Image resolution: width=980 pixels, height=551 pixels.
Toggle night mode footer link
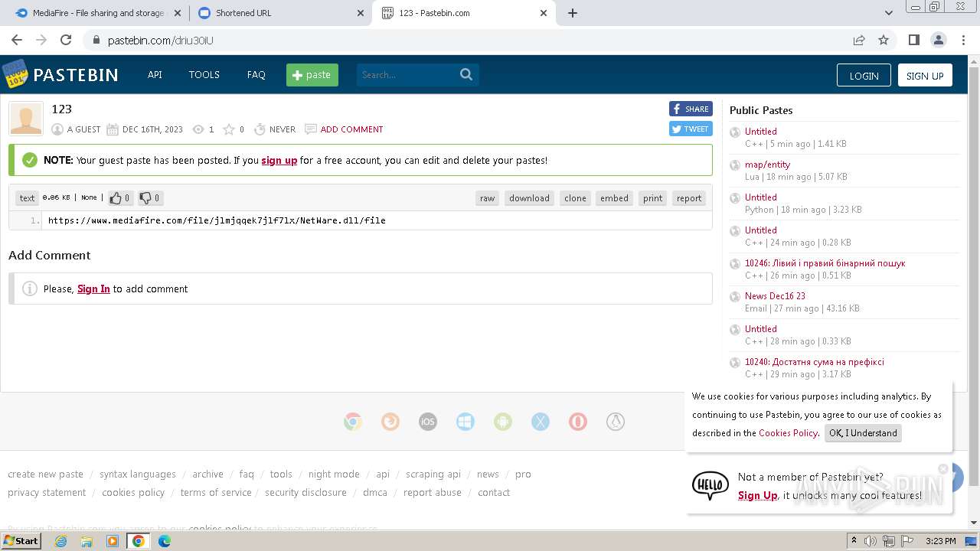click(x=334, y=474)
